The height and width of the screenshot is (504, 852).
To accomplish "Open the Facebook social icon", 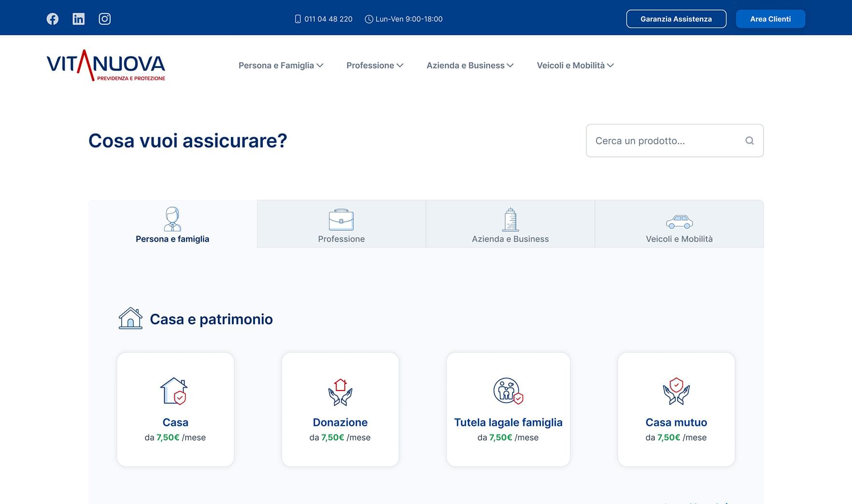I will (x=53, y=19).
